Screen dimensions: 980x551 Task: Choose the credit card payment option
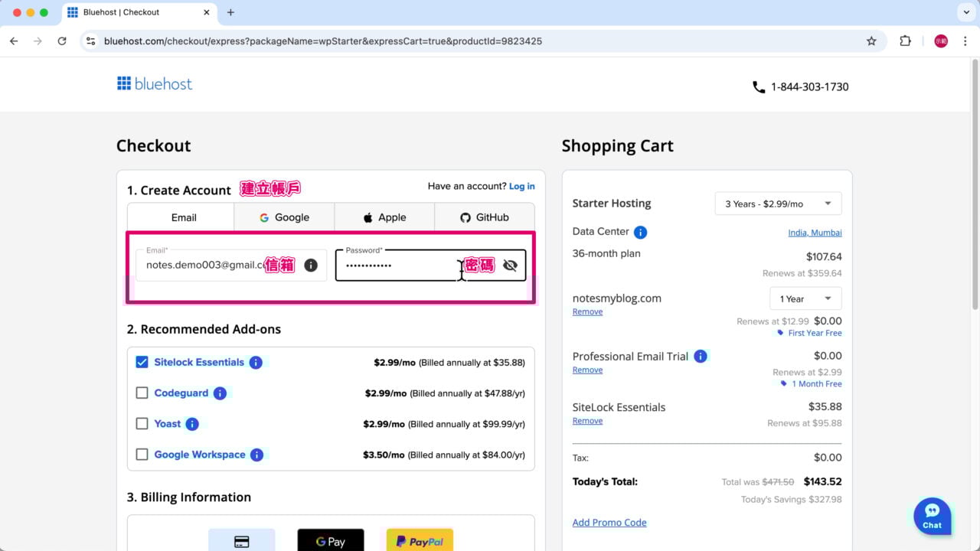click(x=242, y=540)
